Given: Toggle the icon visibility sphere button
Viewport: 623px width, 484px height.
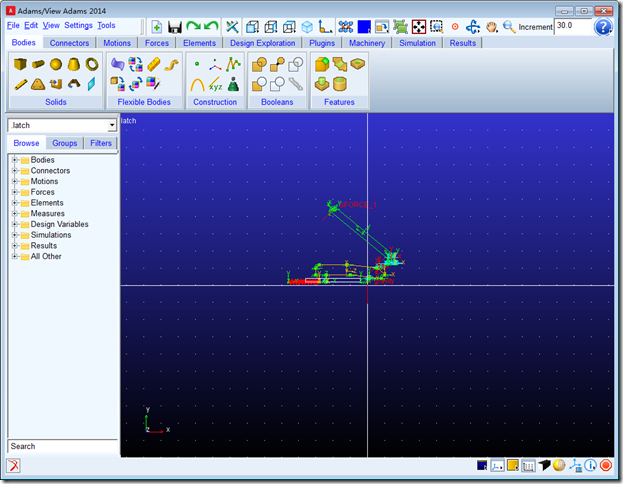Looking at the screenshot, I should [x=559, y=465].
